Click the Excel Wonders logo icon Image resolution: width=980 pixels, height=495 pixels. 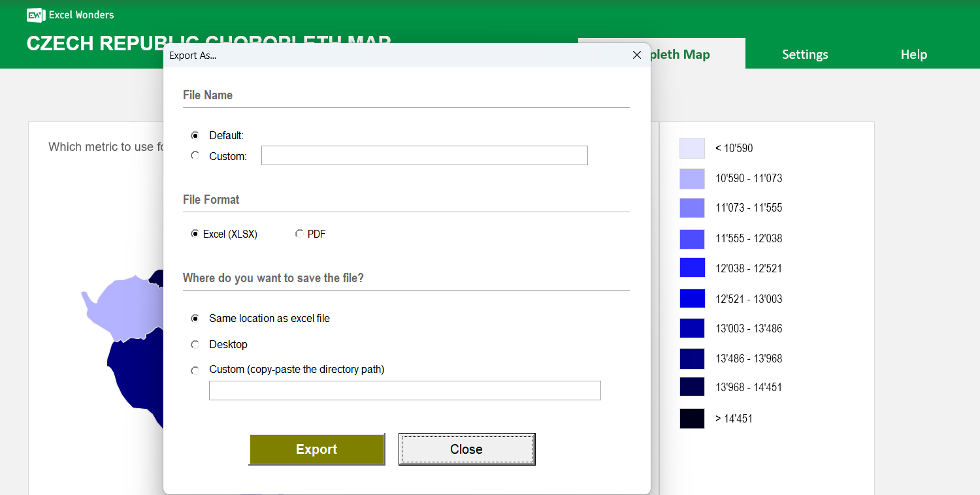point(35,15)
